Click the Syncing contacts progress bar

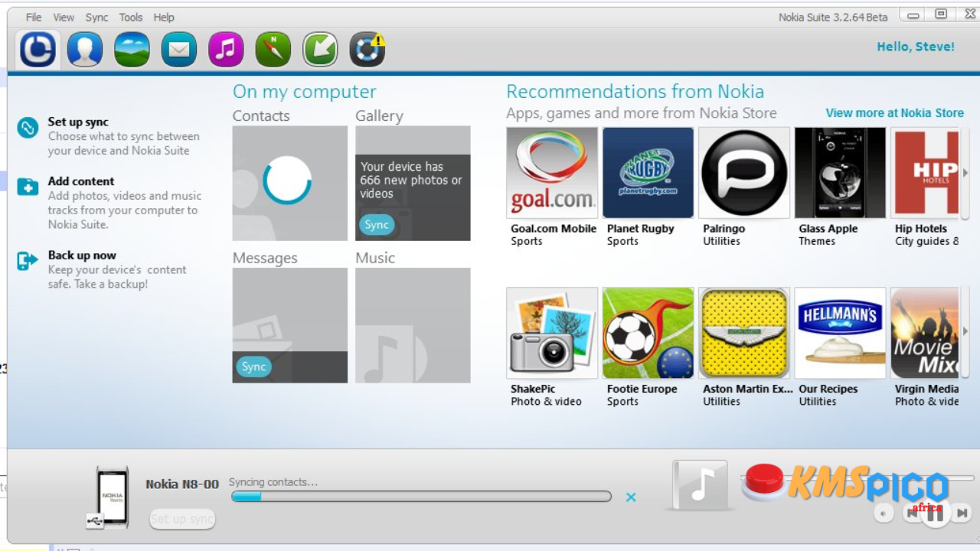tap(421, 497)
